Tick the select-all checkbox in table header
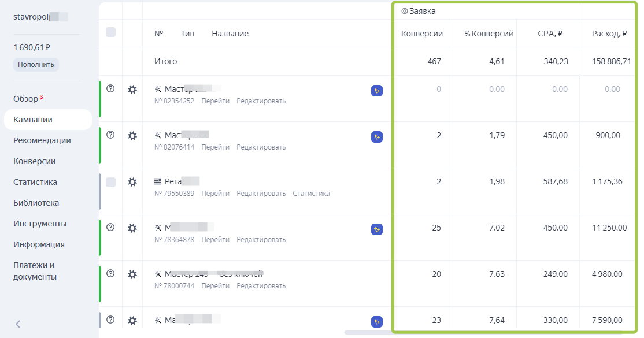The height and width of the screenshot is (338, 644). (x=110, y=32)
